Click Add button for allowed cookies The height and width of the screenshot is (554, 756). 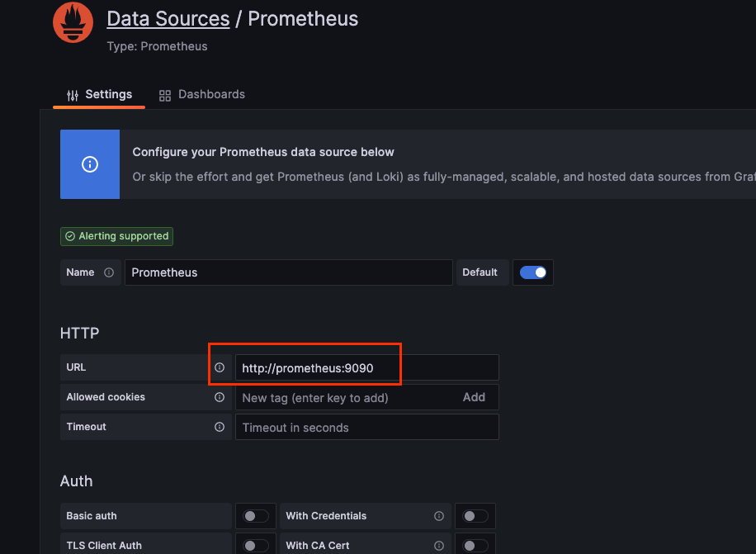tap(474, 397)
